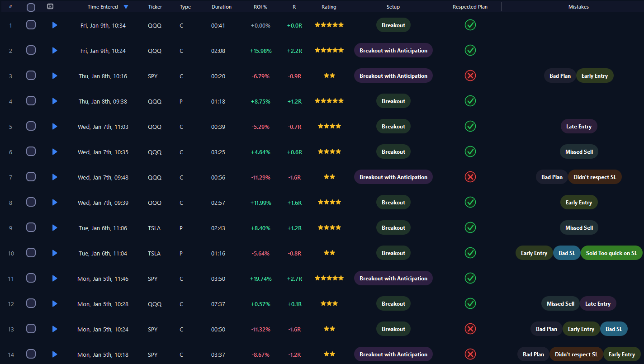
Task: Check the select-all box in the header
Action: click(x=31, y=6)
